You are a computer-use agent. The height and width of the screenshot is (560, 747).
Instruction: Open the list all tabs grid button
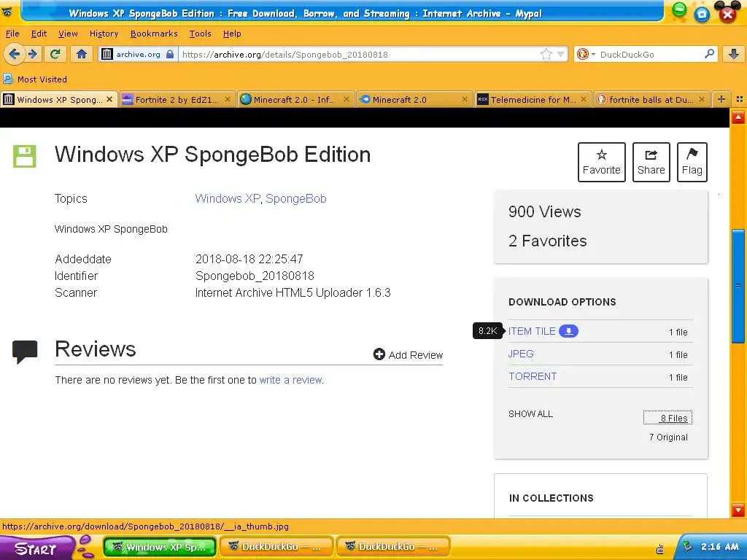(740, 99)
